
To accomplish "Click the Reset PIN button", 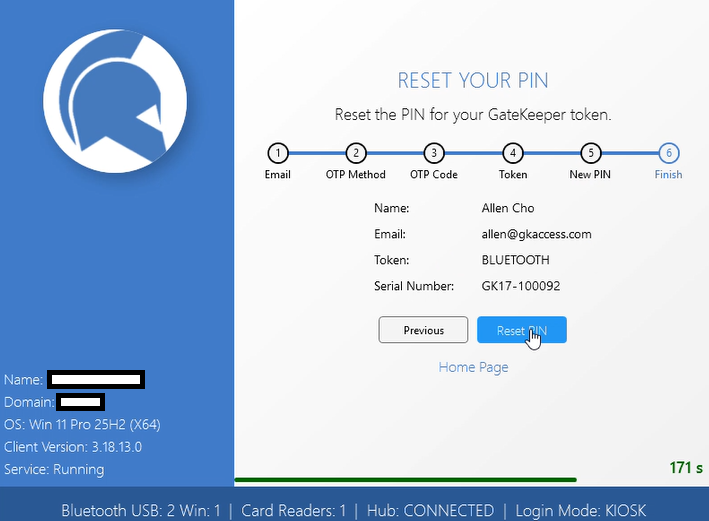I will (x=521, y=330).
